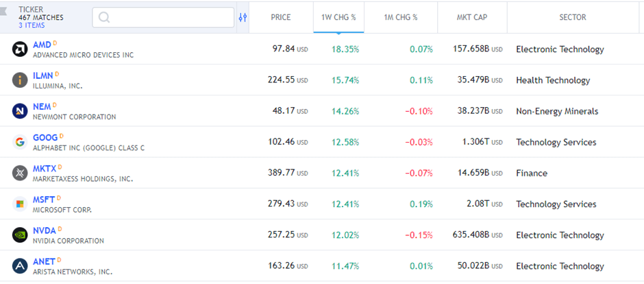
Task: Click the 0.19% monthly change value
Action: tap(421, 204)
